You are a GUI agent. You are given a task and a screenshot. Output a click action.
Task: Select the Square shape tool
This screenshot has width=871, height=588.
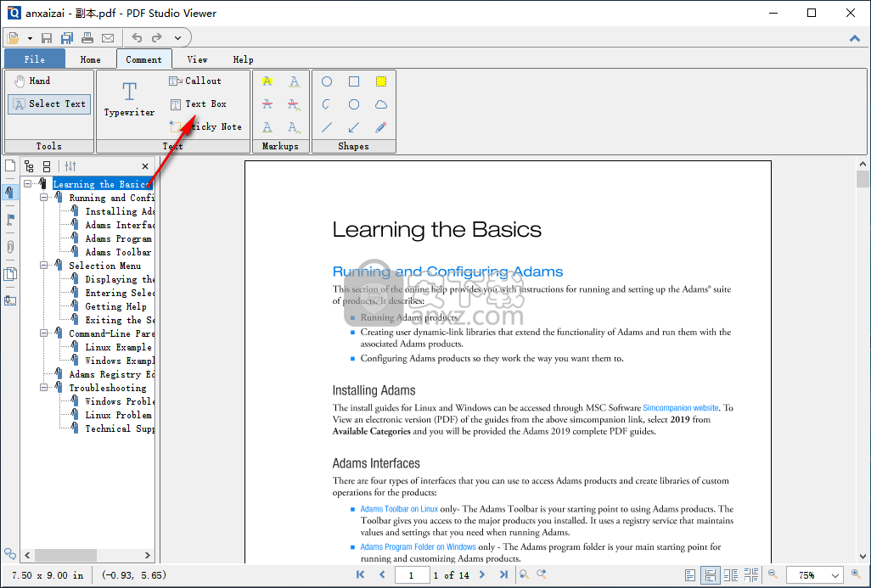354,81
